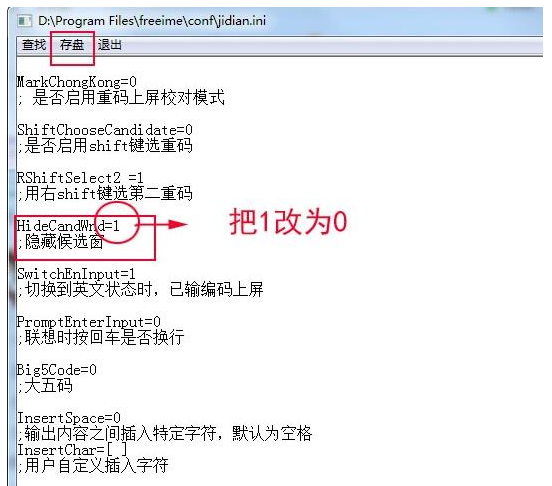
Task: Open the 查找 menu
Action: point(34,45)
